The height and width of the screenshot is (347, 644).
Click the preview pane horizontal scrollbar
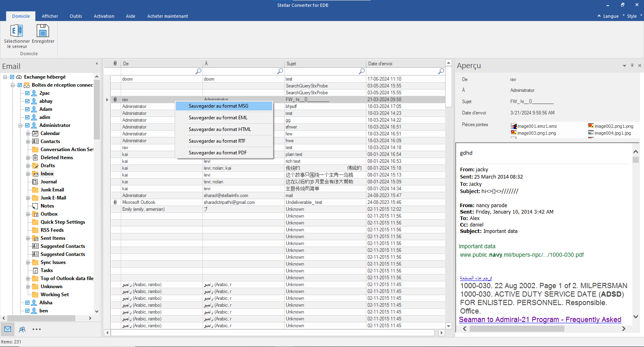[x=516, y=328]
